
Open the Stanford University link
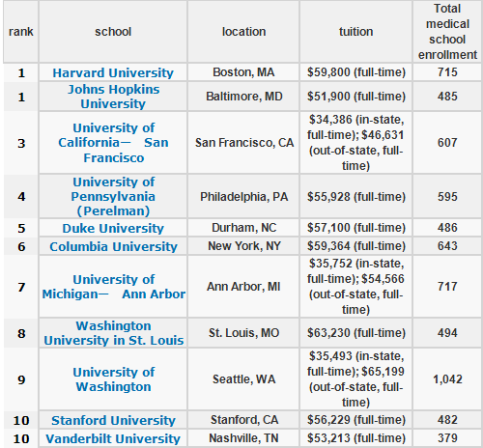tap(113, 420)
